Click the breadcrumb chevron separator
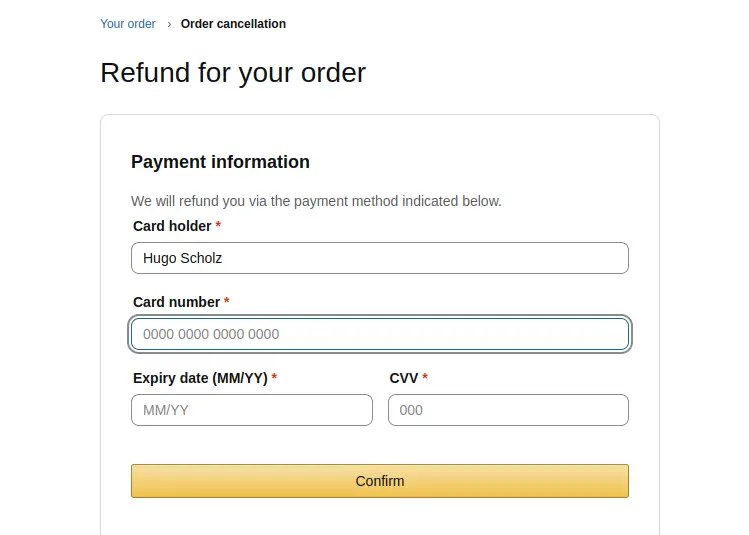The image size is (749, 535). 169,24
